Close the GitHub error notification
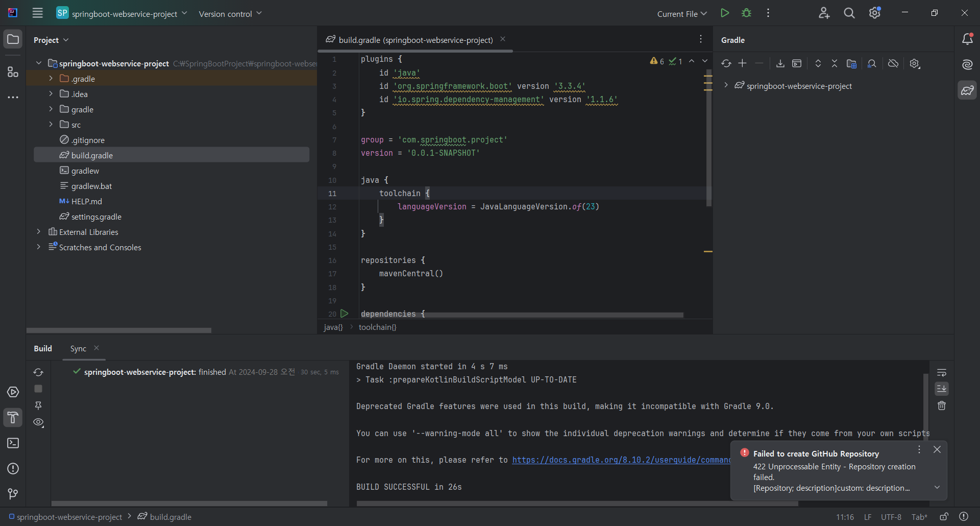 937,449
